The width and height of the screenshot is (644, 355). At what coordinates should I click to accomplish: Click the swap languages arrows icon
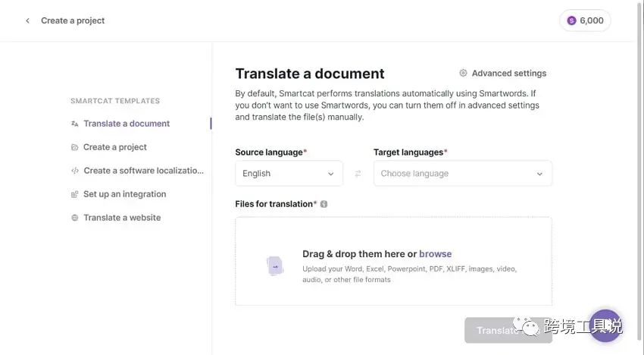point(358,174)
